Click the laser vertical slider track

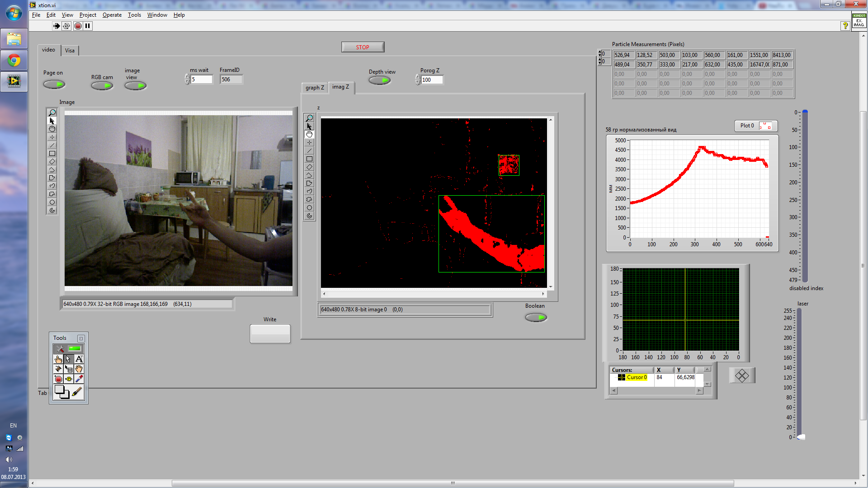click(x=799, y=371)
